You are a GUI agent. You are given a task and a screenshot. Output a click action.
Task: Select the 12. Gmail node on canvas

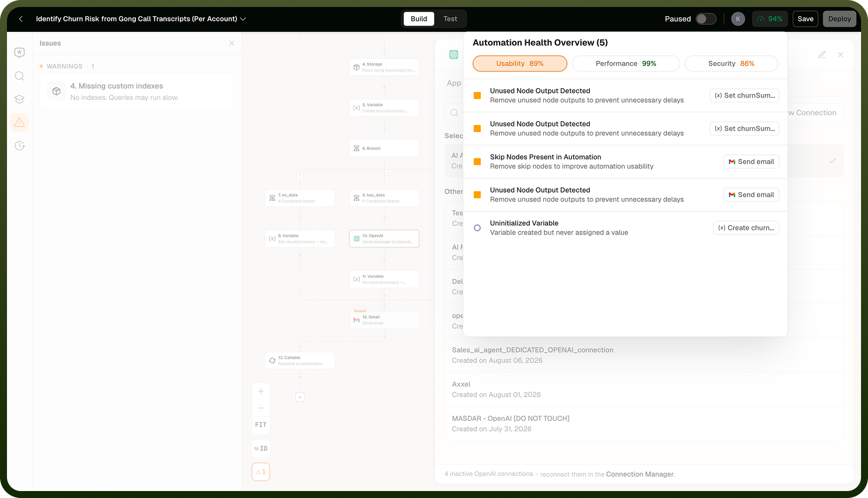pyautogui.click(x=384, y=320)
